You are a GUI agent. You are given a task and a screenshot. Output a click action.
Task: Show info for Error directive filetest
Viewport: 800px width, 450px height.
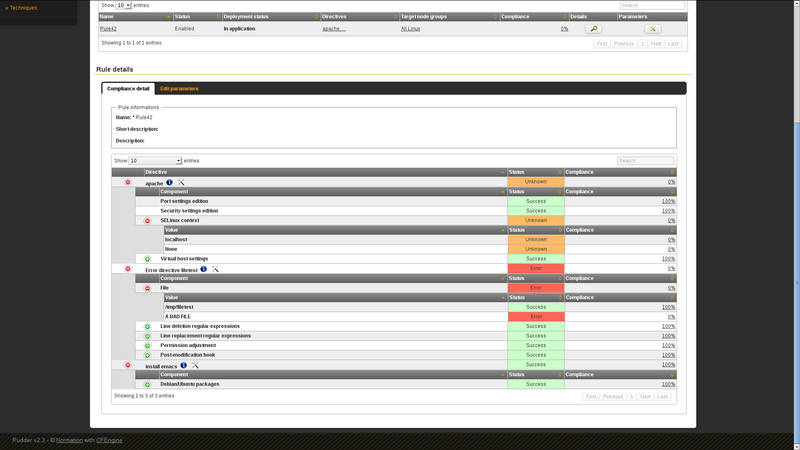[204, 269]
